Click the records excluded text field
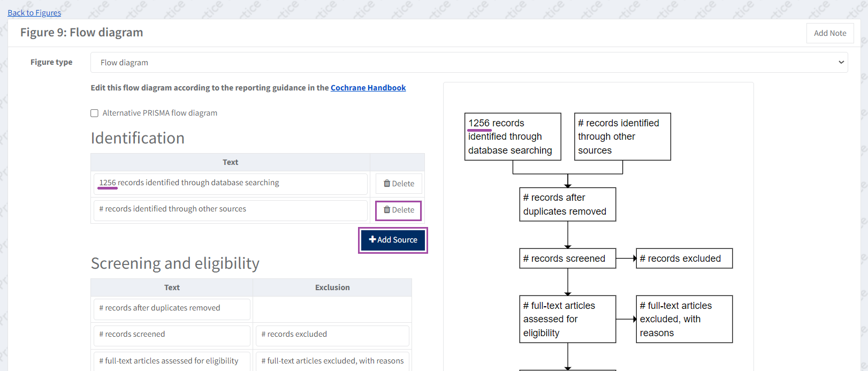868x371 pixels. [332, 335]
